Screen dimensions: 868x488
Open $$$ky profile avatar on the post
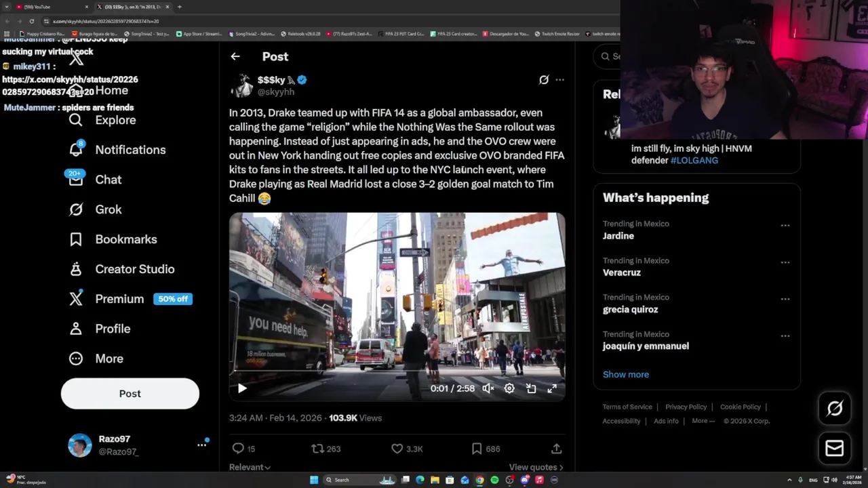[241, 85]
